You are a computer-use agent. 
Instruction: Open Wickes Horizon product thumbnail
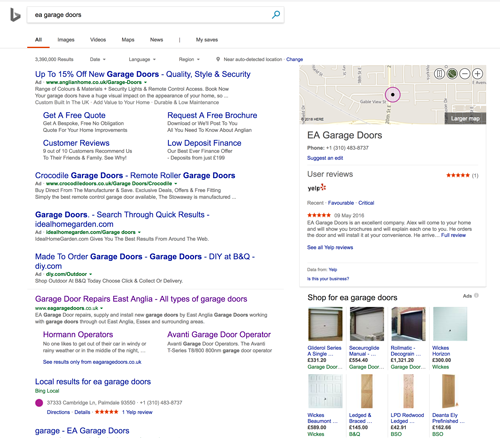450,324
